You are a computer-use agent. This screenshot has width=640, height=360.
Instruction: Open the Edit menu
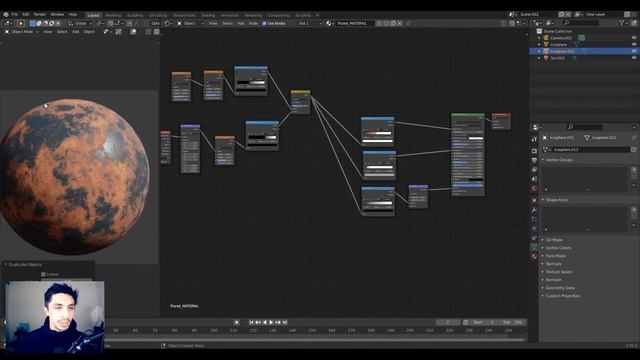click(x=26, y=14)
